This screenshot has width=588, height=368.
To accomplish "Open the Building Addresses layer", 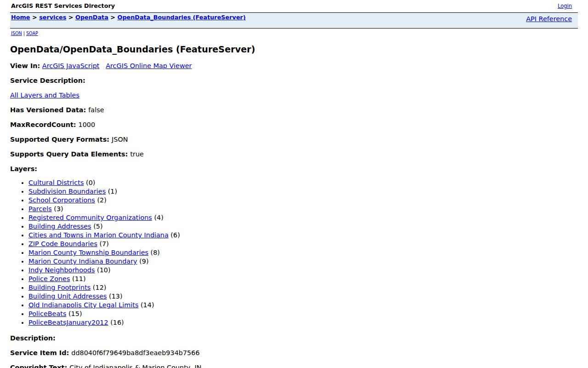I will pyautogui.click(x=60, y=226).
